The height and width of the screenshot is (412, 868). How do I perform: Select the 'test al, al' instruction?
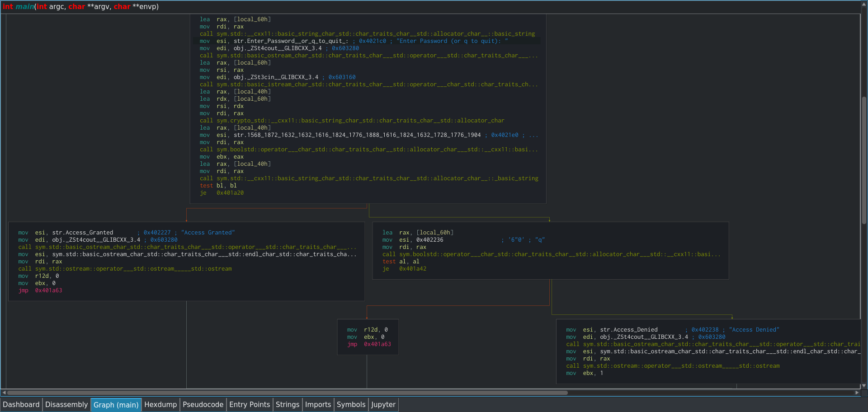(401, 262)
